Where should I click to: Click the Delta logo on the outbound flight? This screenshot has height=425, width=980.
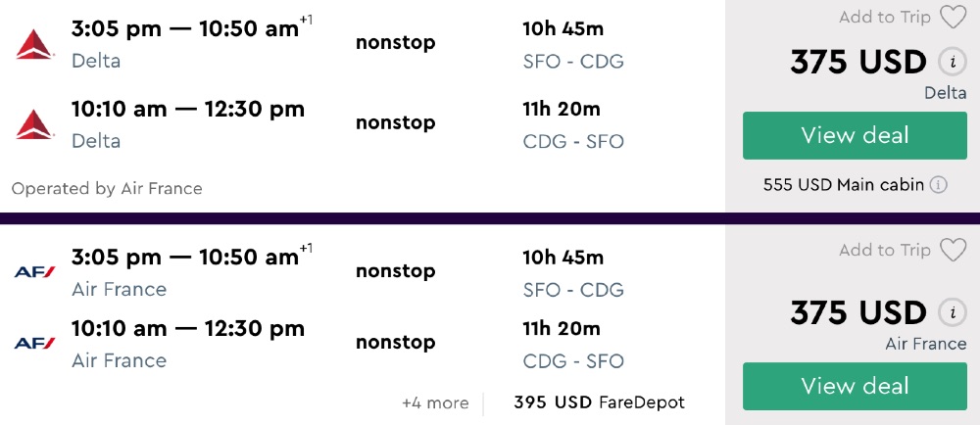pyautogui.click(x=35, y=44)
